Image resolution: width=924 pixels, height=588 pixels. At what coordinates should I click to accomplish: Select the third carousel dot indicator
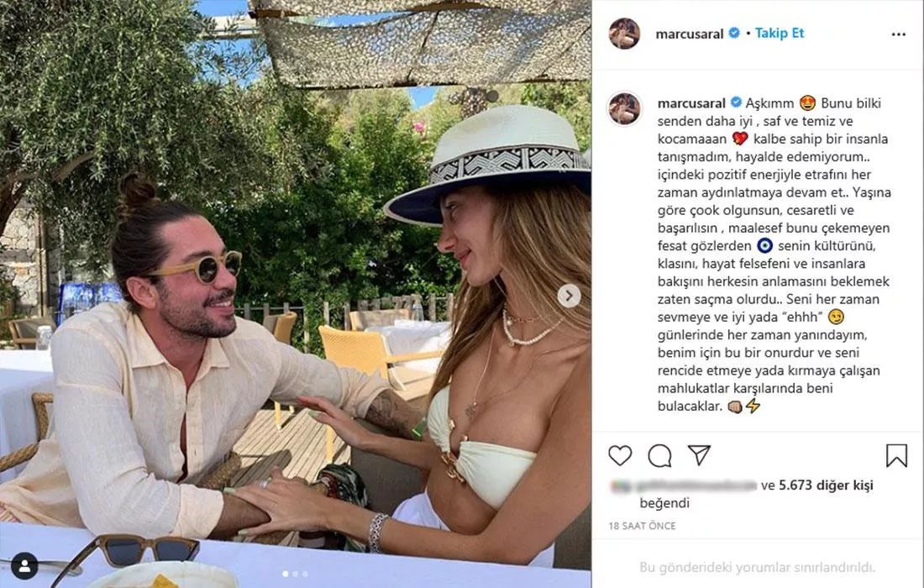pos(305,573)
